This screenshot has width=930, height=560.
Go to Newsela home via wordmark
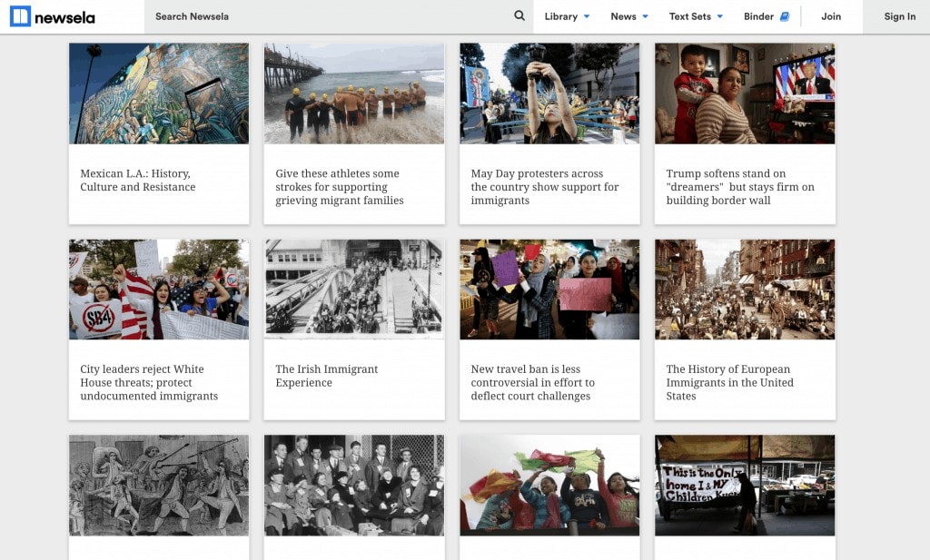pyautogui.click(x=64, y=17)
